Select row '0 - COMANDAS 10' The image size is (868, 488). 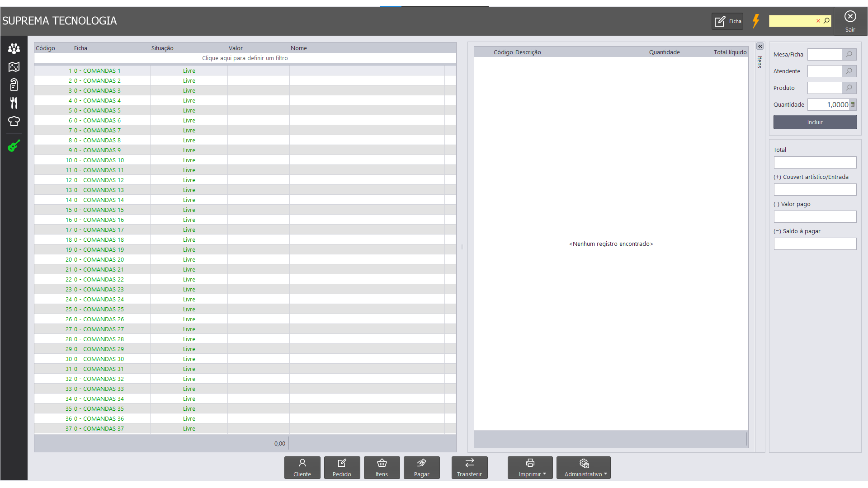click(x=245, y=160)
